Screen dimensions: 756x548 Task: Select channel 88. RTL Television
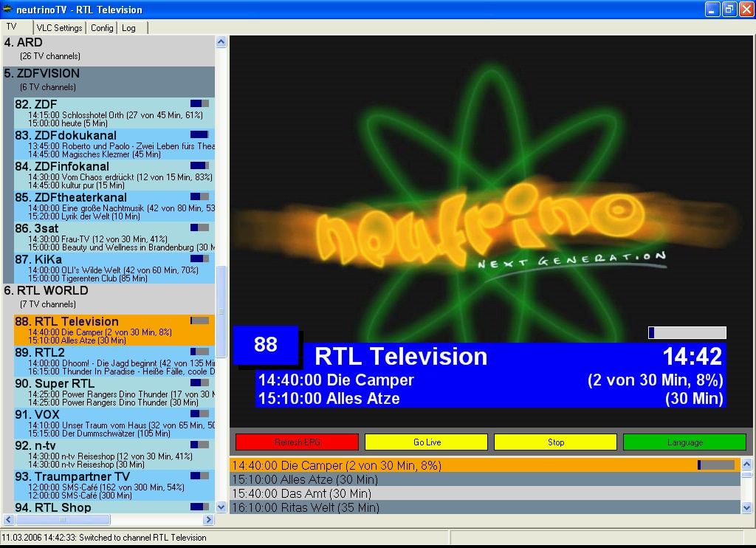(114, 329)
